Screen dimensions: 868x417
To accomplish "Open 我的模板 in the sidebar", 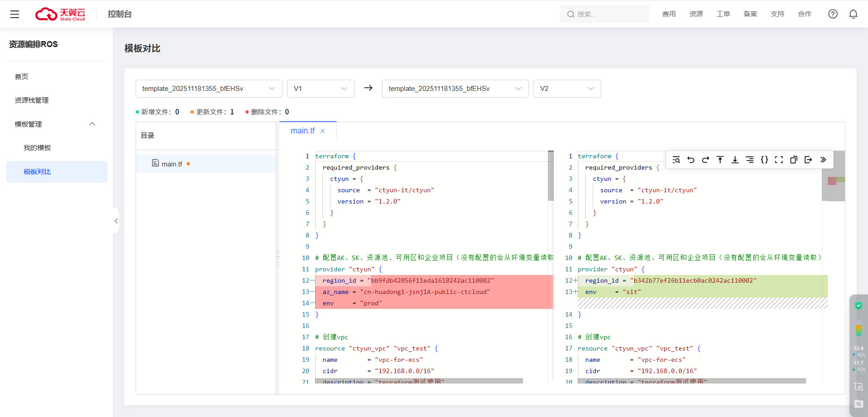I will tap(37, 148).
